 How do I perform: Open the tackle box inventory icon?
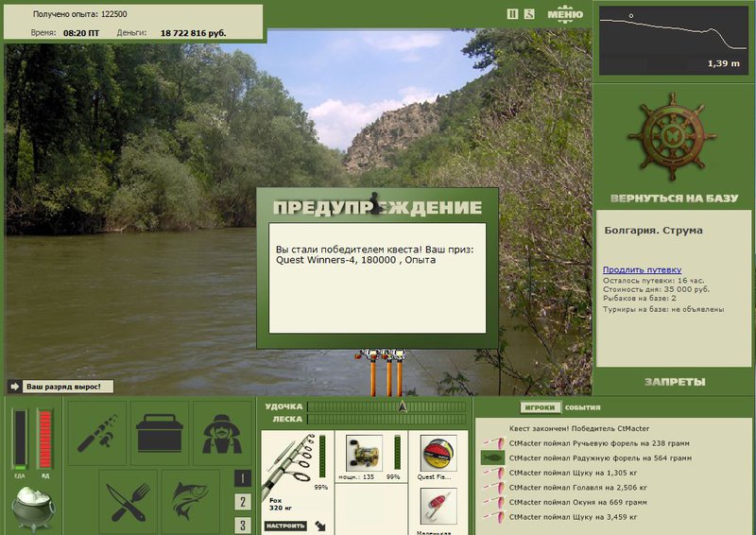click(x=159, y=433)
